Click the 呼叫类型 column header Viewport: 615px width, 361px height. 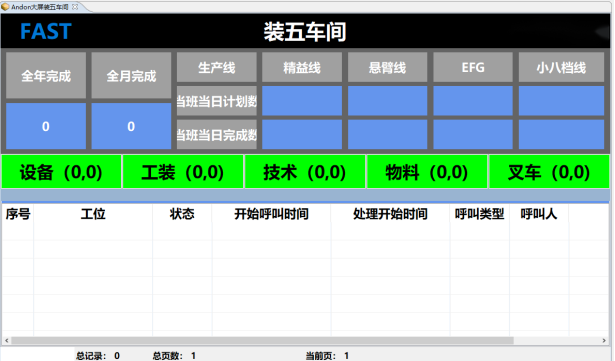click(x=479, y=214)
